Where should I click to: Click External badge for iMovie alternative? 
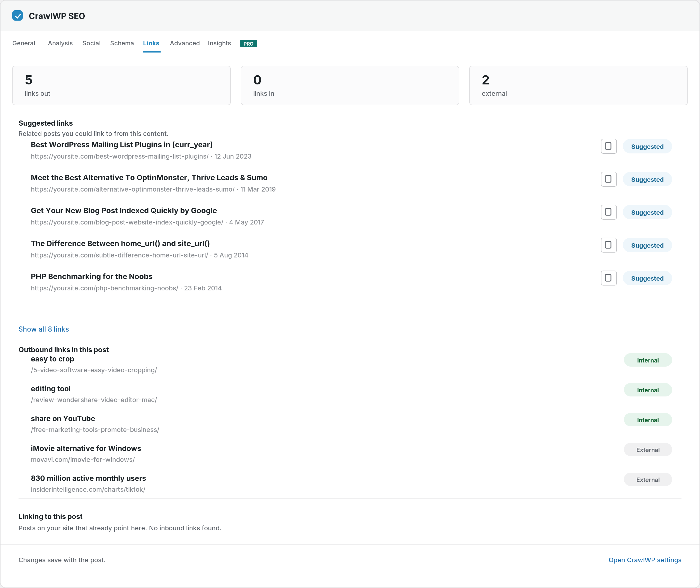(x=648, y=450)
